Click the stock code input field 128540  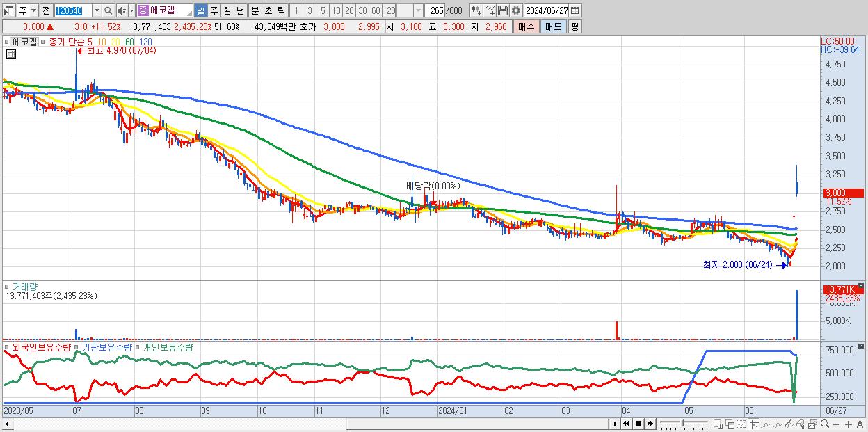pyautogui.click(x=74, y=10)
